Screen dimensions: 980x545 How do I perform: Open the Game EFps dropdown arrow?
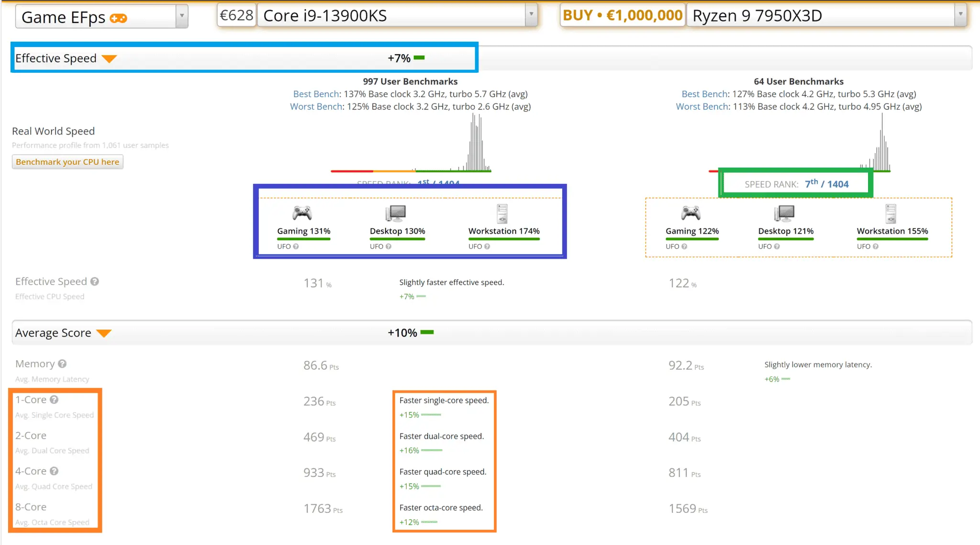click(x=182, y=16)
